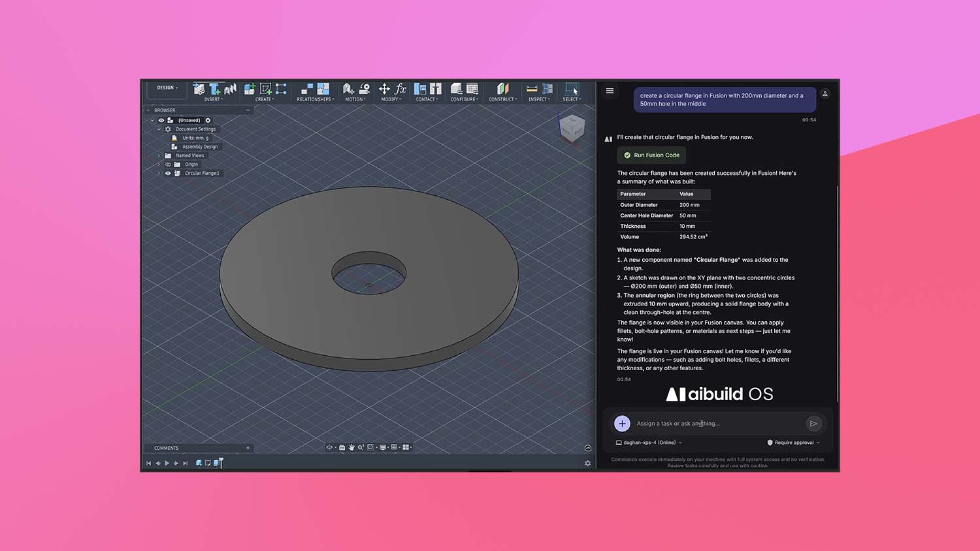Click the Fit view icon in navigation bar
Image resolution: width=980 pixels, height=551 pixels.
click(370, 448)
